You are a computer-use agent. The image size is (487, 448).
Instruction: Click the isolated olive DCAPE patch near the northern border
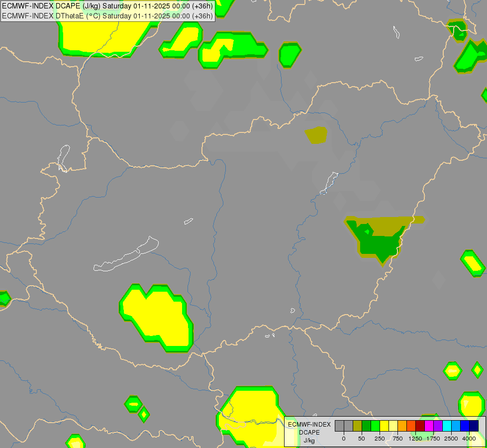(x=316, y=135)
